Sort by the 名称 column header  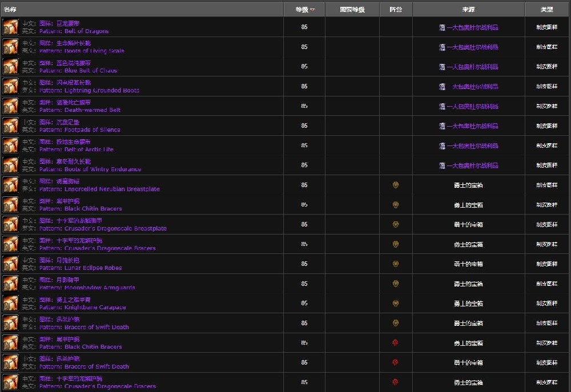[x=10, y=10]
